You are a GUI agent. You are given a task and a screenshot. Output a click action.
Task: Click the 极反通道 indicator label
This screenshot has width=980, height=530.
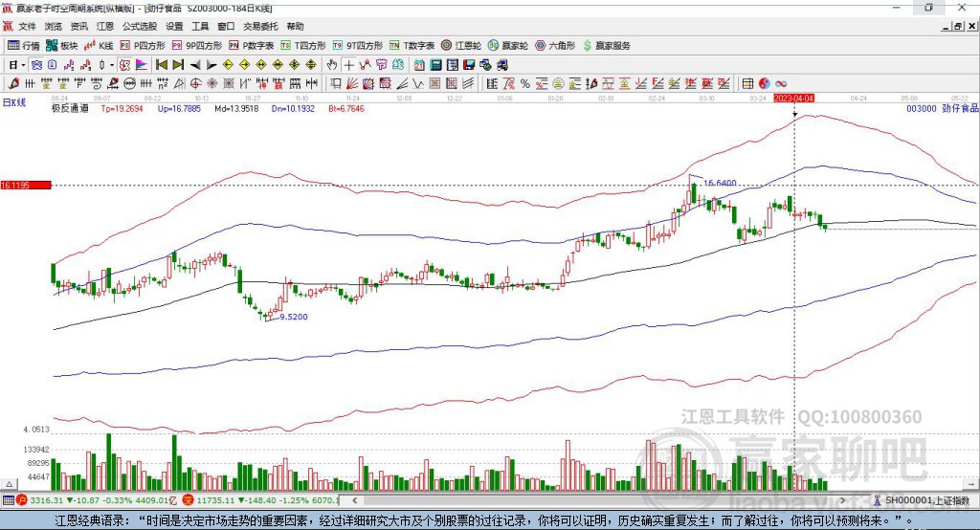pos(70,108)
